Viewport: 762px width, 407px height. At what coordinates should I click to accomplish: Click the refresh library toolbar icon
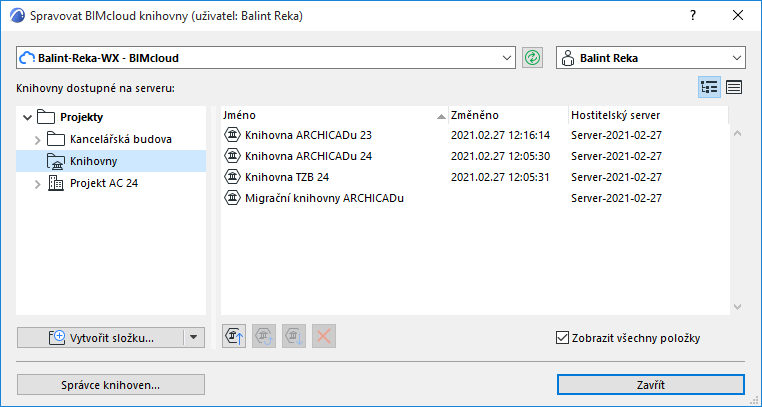click(x=264, y=336)
